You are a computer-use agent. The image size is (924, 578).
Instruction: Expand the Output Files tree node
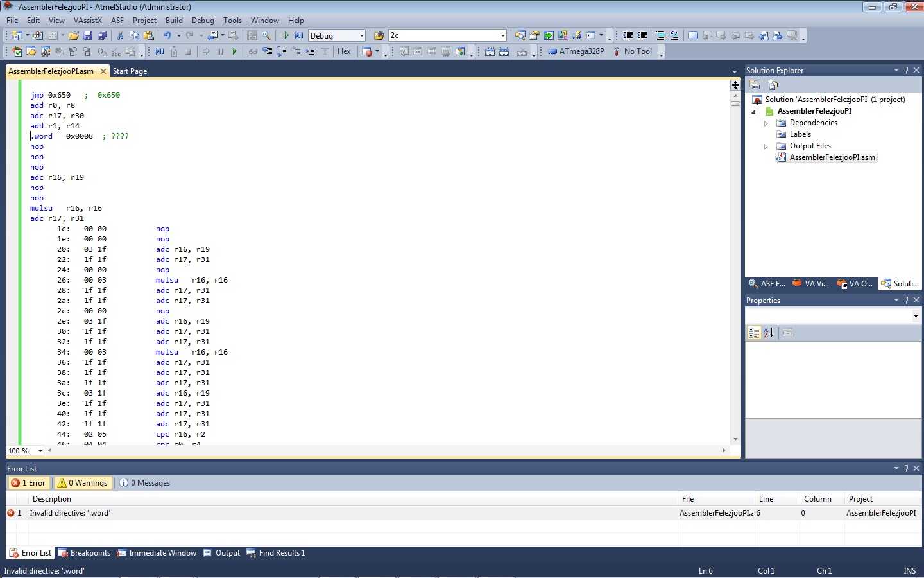tap(766, 146)
